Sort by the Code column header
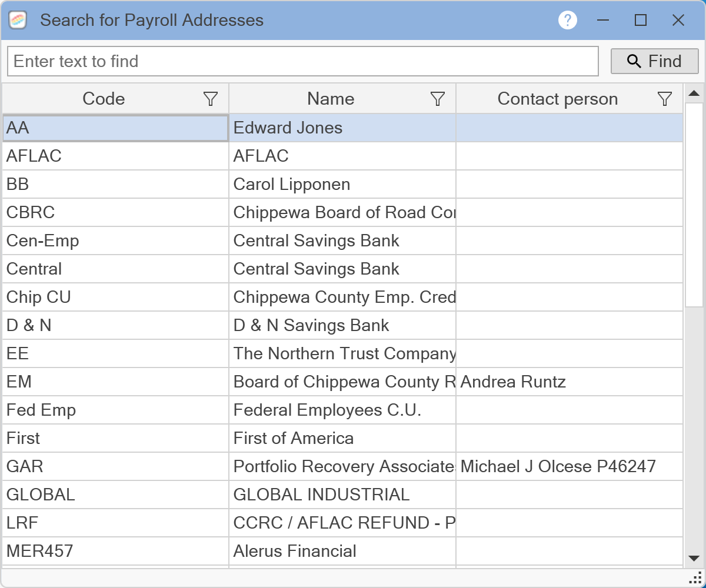Image resolution: width=706 pixels, height=588 pixels. point(104,99)
